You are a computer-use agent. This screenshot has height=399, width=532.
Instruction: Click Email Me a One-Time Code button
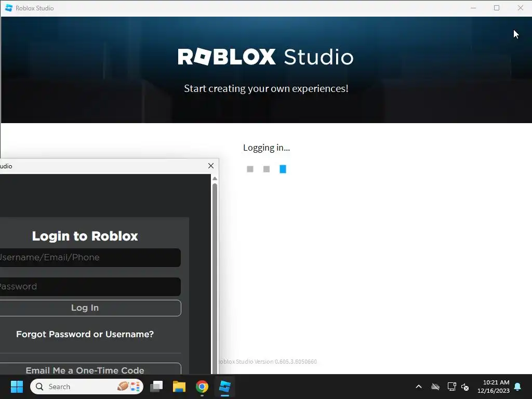coord(90,369)
